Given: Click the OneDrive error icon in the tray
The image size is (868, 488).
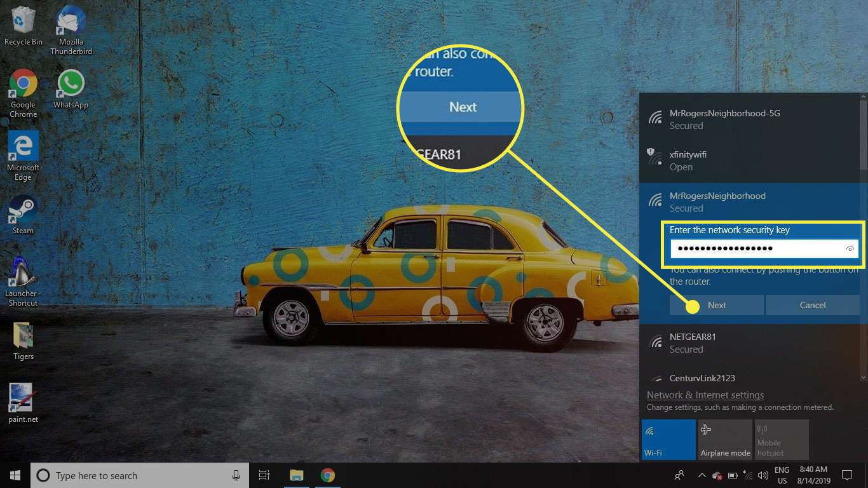Looking at the screenshot, I should point(717,475).
